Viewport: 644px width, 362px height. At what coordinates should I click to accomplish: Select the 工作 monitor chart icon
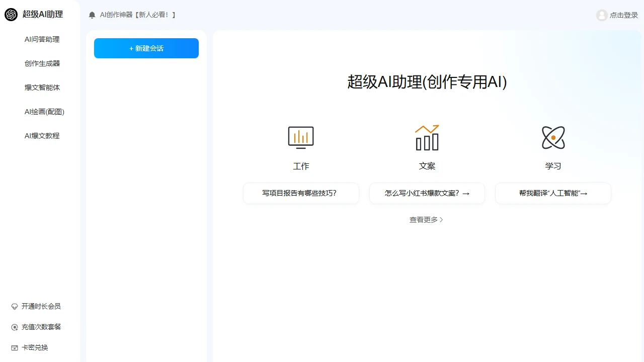click(x=300, y=137)
